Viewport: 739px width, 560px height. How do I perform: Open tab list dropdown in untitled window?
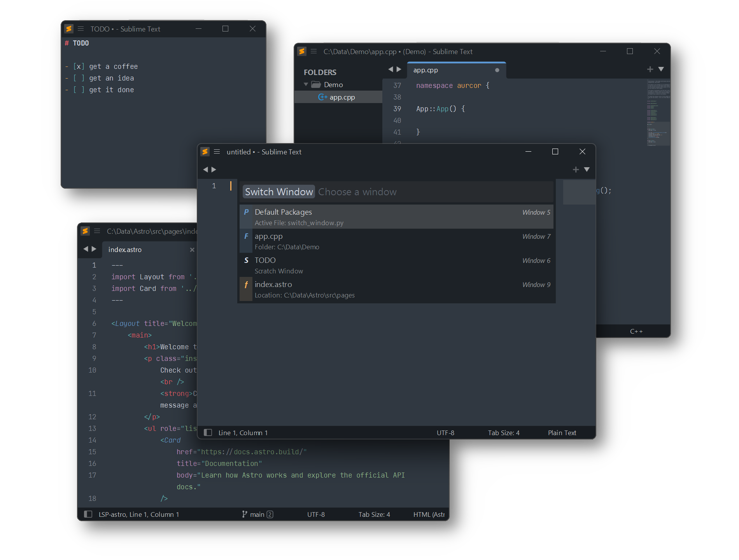587,170
